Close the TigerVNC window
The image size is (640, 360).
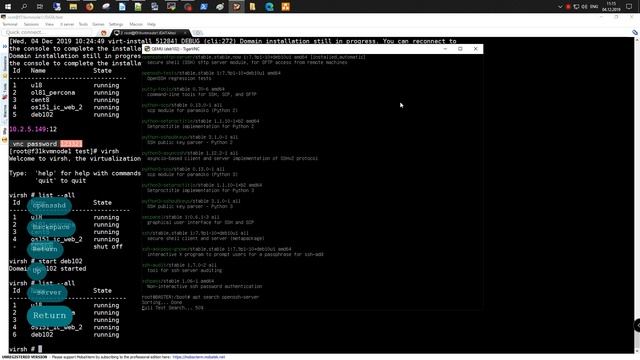(x=476, y=49)
